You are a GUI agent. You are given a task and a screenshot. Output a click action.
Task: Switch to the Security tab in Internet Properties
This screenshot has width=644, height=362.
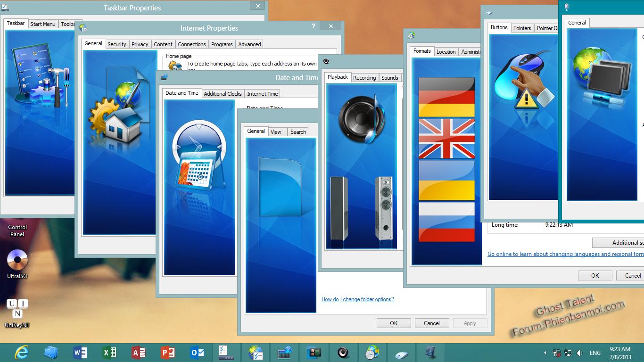[116, 44]
